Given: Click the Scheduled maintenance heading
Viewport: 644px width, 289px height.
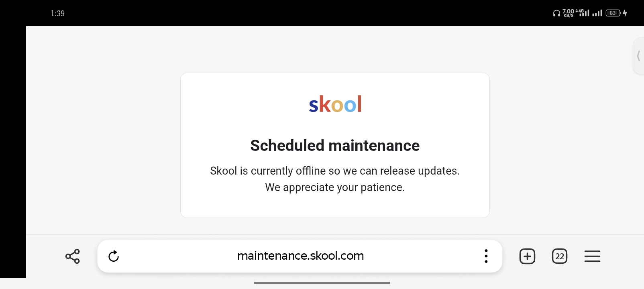Looking at the screenshot, I should coord(335,146).
